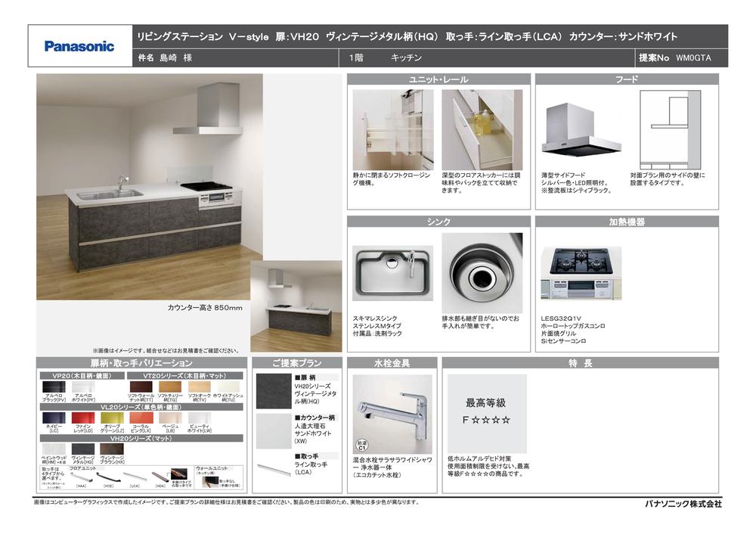Viewport: 756px width, 534px height.
Task: Click the VP20(木目柄・鏡面) series label
Action: (82, 376)
